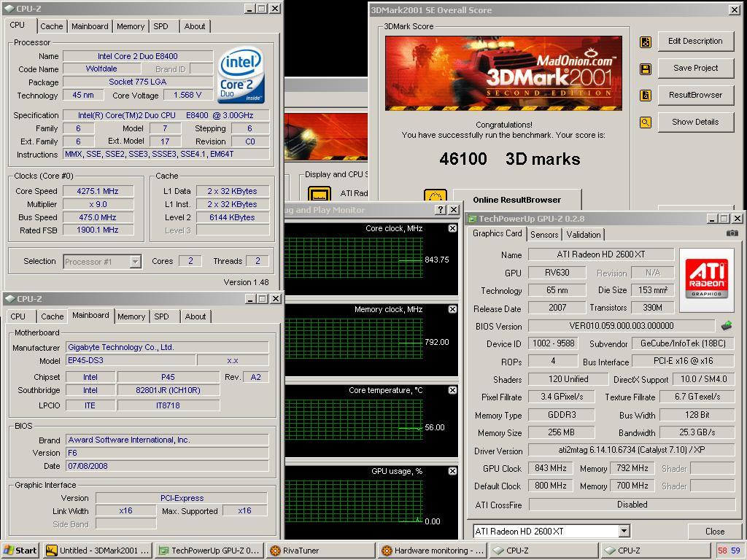Click the GPU name field ATI Radeon HD 2600 XT

click(x=601, y=254)
